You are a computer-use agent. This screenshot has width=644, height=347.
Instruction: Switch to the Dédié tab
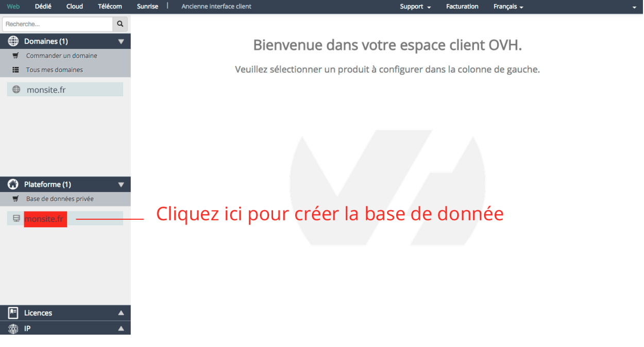[43, 7]
